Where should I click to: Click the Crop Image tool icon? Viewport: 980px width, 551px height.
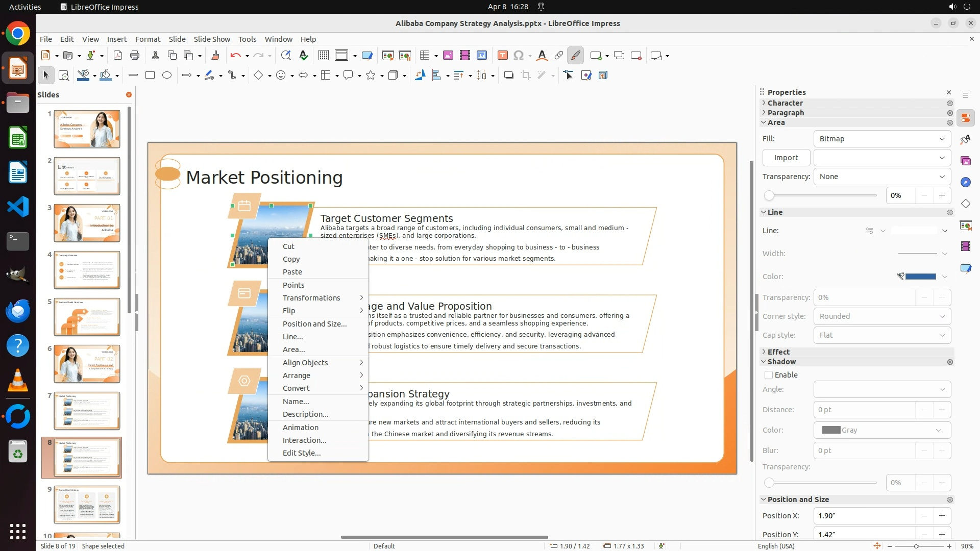coord(526,76)
